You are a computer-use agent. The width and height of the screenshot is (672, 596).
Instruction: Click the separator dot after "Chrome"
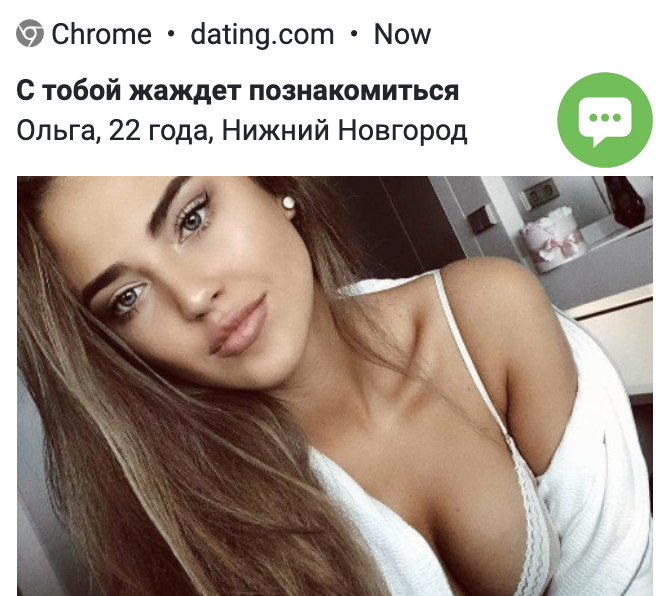pos(171,34)
